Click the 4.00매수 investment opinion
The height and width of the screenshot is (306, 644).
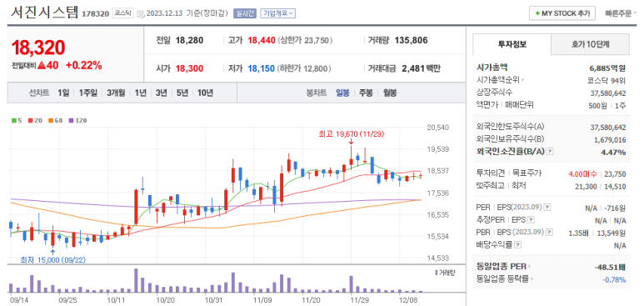pyautogui.click(x=582, y=173)
